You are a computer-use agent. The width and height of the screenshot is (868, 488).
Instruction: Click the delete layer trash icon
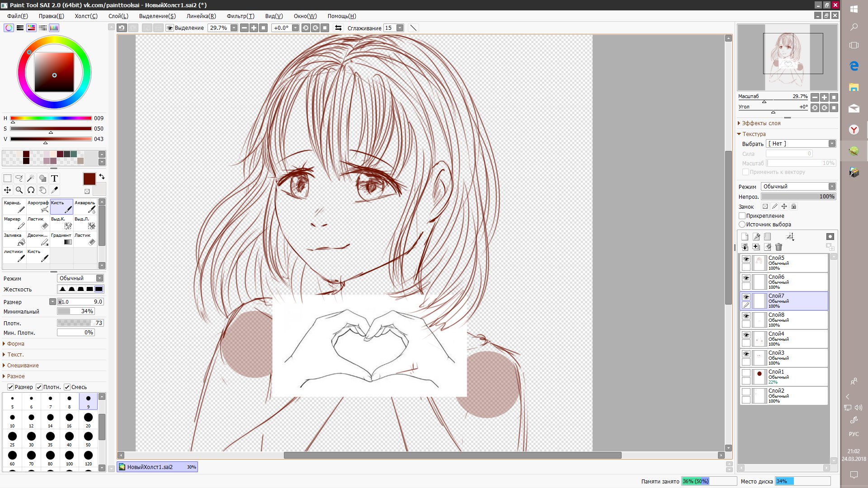(x=778, y=247)
